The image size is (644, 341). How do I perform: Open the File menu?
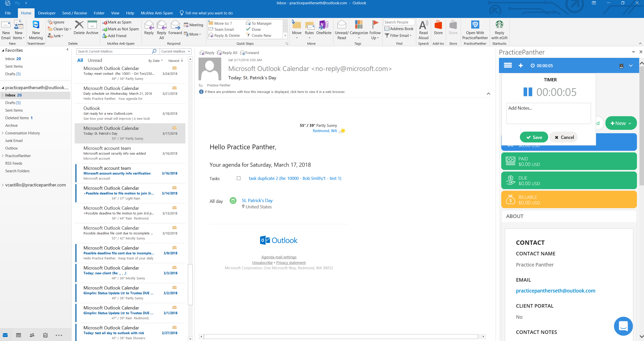coord(8,13)
